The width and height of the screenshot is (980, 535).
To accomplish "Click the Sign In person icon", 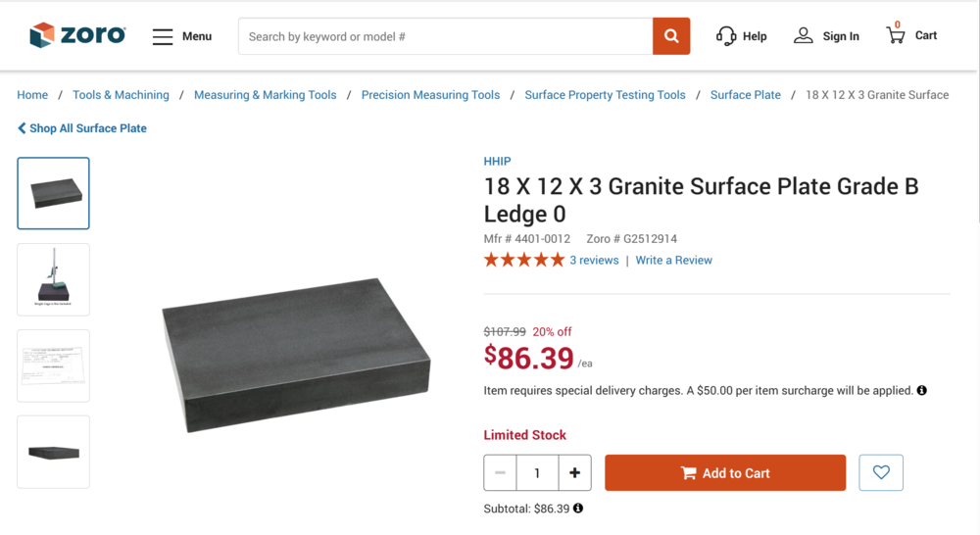I will (804, 36).
